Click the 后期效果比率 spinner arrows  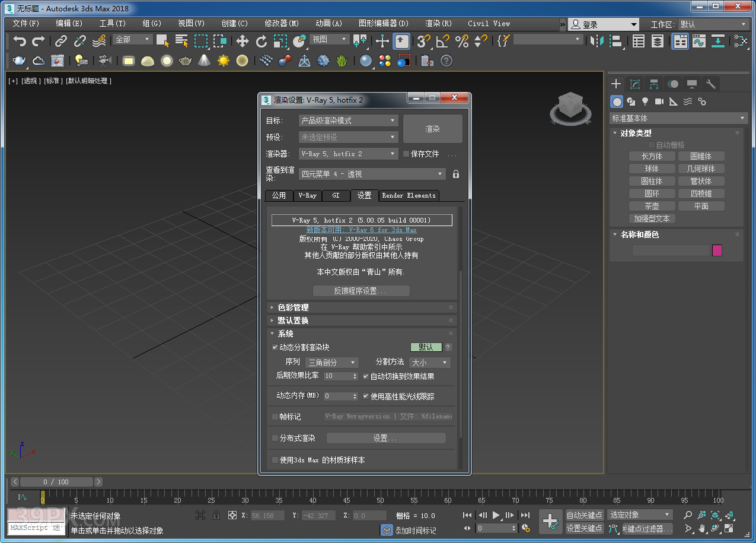pyautogui.click(x=356, y=376)
